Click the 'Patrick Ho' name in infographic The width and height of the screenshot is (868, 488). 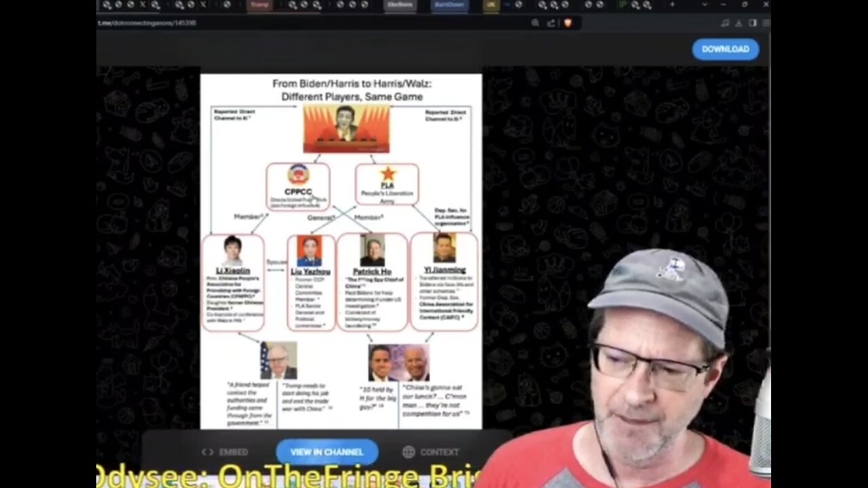point(372,271)
